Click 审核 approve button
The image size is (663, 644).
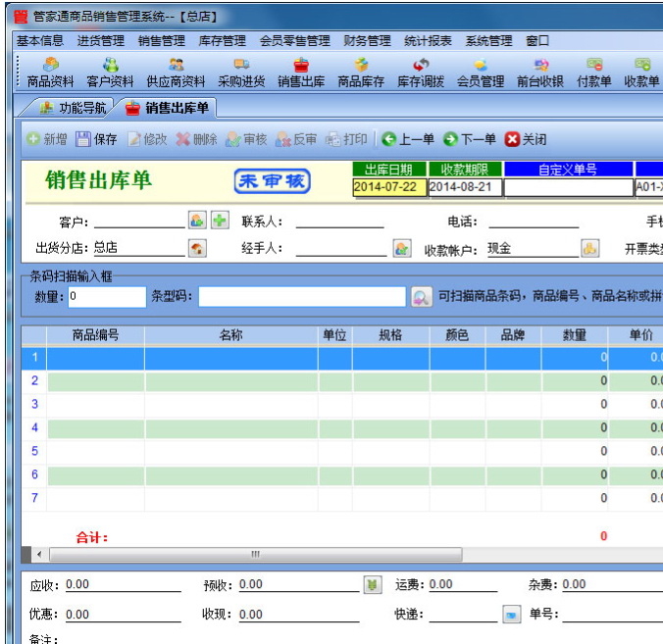(x=246, y=139)
